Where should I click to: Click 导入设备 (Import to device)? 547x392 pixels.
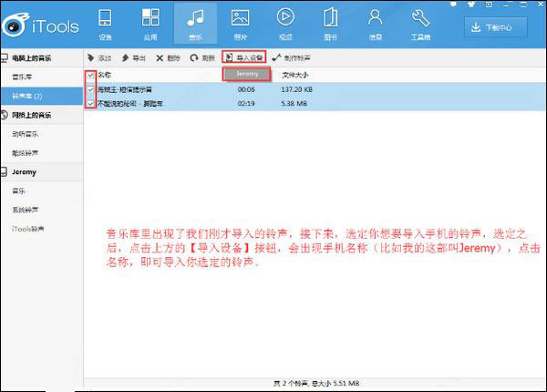(244, 57)
